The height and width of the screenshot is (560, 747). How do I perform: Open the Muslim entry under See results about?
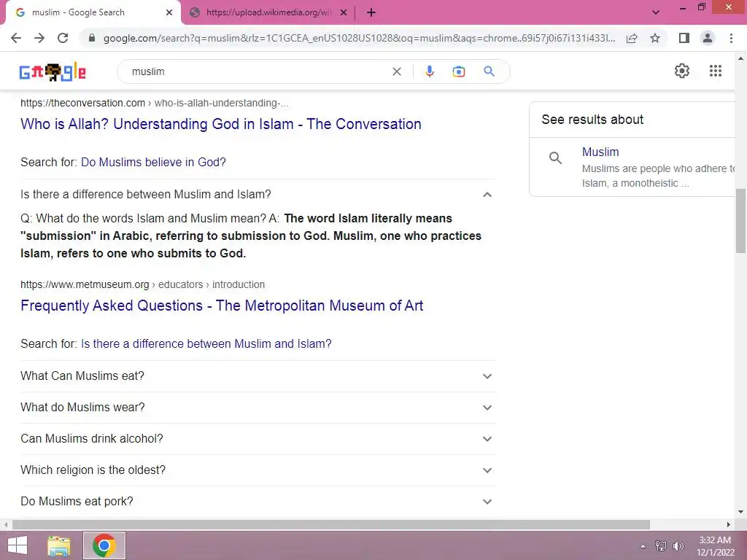[x=600, y=152]
